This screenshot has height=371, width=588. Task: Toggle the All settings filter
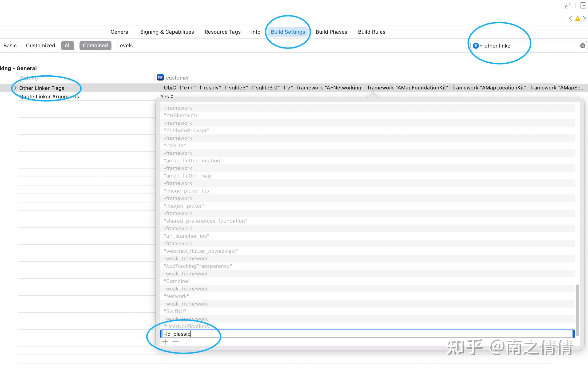click(68, 45)
